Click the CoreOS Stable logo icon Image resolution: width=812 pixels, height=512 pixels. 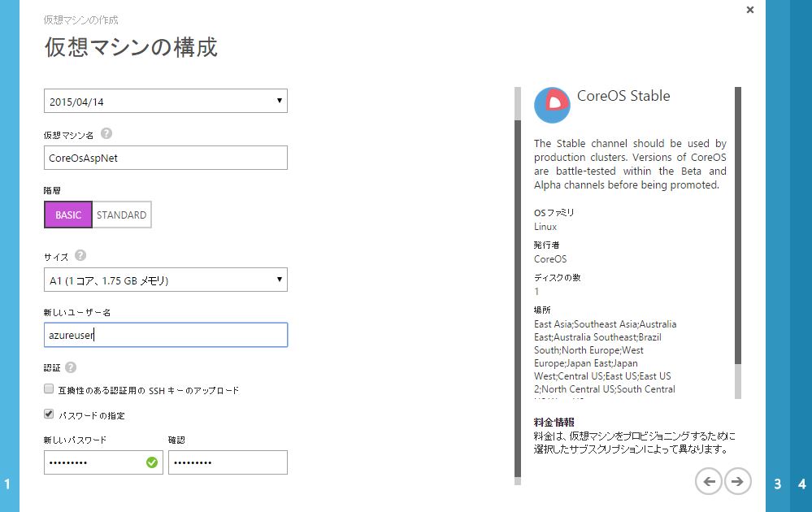click(x=552, y=105)
